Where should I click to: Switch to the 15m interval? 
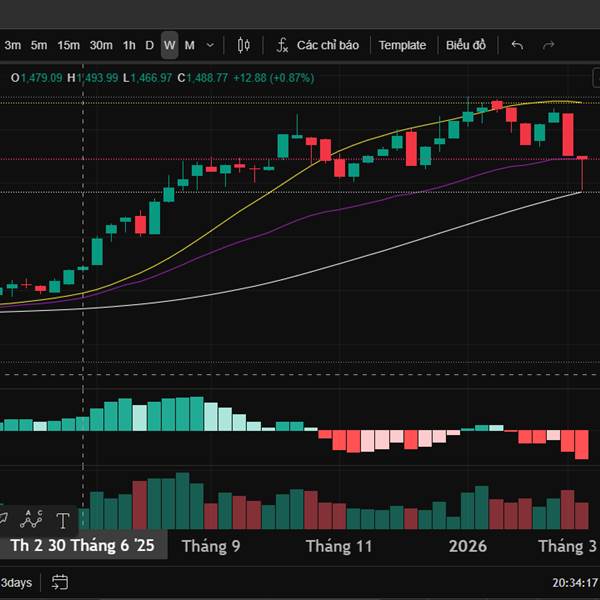(x=68, y=45)
